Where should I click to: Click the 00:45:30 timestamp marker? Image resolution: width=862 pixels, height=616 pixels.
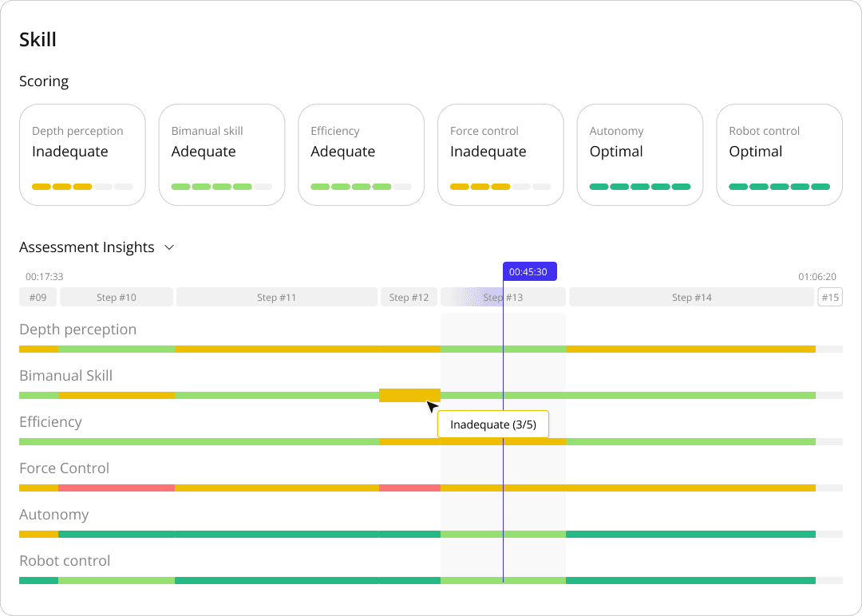coord(529,271)
